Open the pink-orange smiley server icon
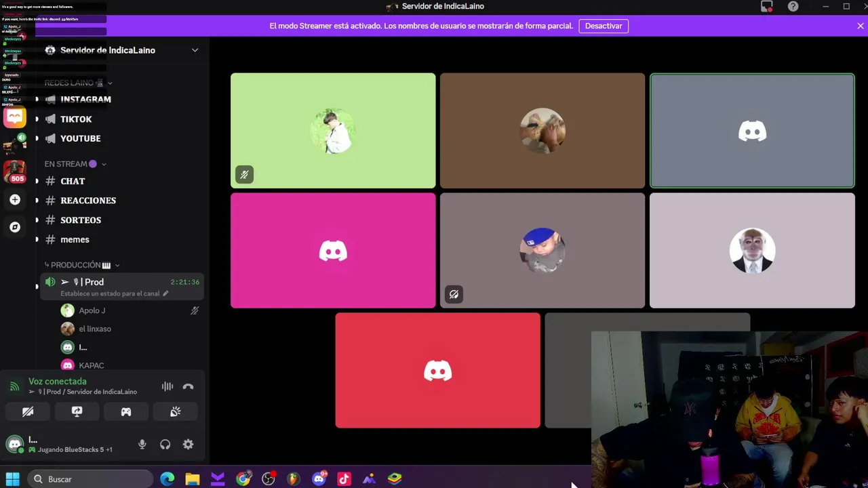This screenshot has height=488, width=868. coord(15,117)
